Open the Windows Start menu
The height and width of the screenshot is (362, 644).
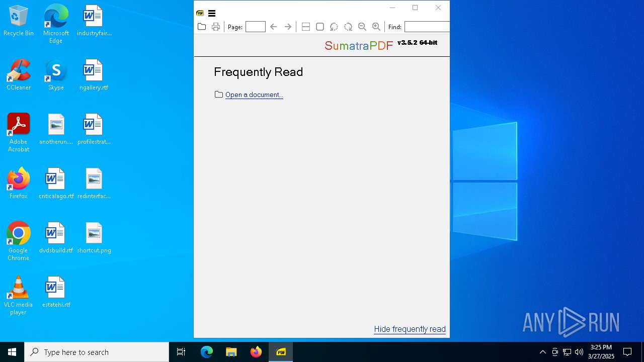tap(12, 352)
